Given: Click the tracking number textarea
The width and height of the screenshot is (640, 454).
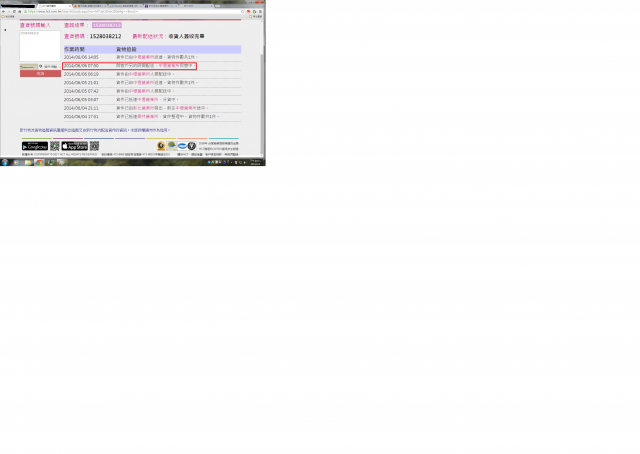Looking at the screenshot, I should point(40,46).
